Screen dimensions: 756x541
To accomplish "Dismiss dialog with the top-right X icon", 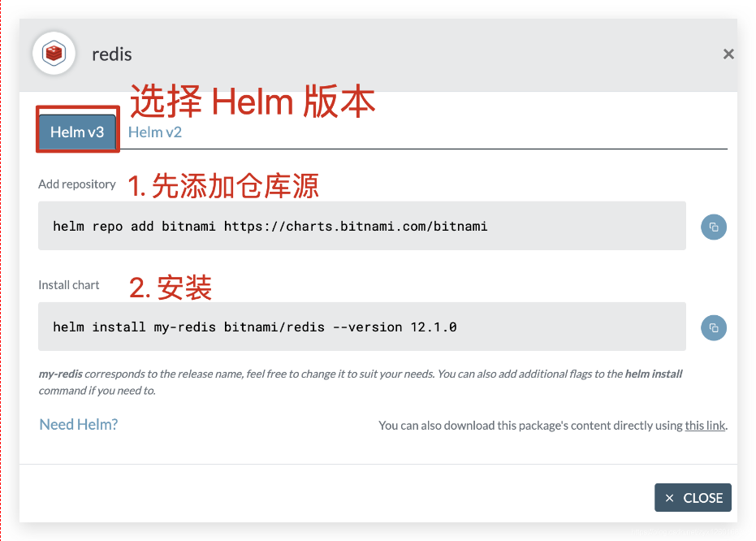I will pyautogui.click(x=728, y=54).
